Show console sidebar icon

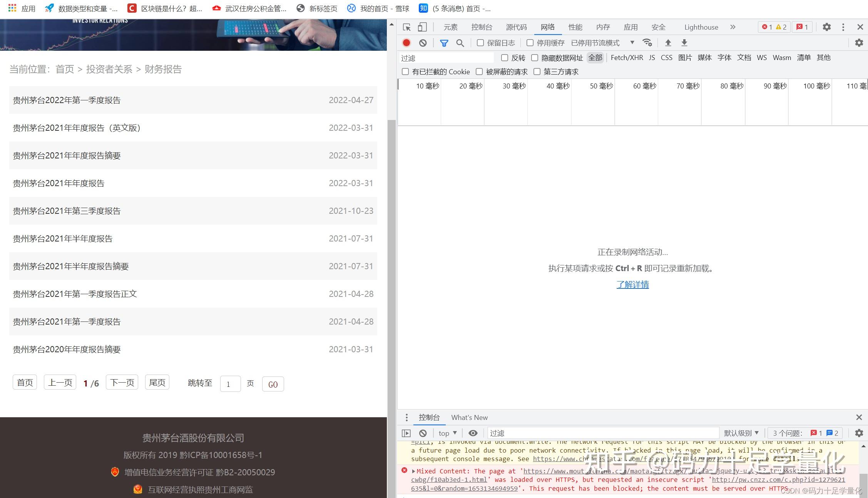click(x=406, y=433)
